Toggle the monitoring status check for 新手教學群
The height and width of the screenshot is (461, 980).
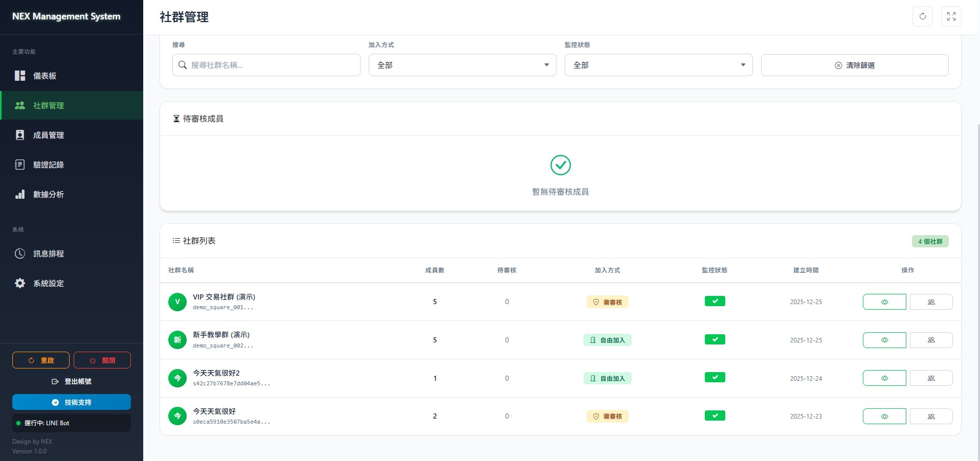715,340
